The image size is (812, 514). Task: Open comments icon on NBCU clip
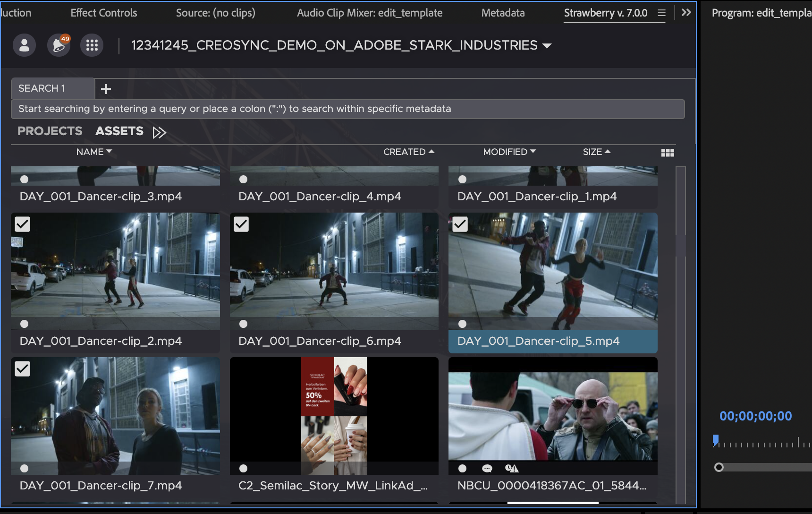coord(487,468)
